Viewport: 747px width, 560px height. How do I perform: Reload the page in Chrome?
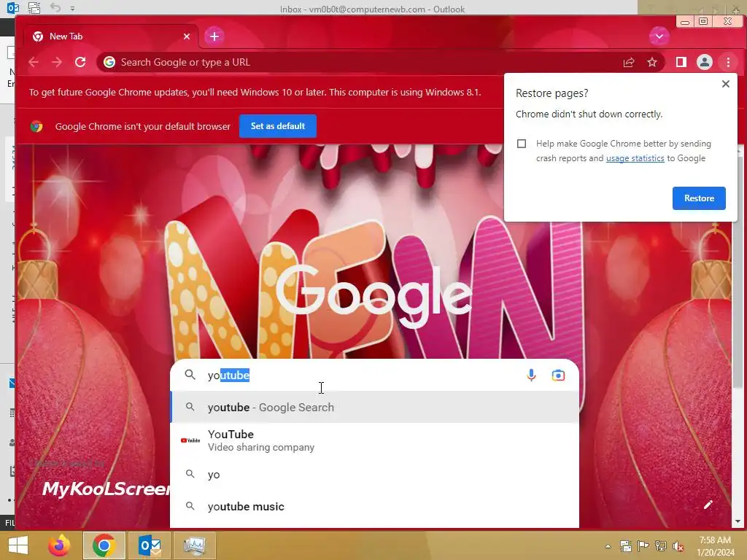click(80, 62)
